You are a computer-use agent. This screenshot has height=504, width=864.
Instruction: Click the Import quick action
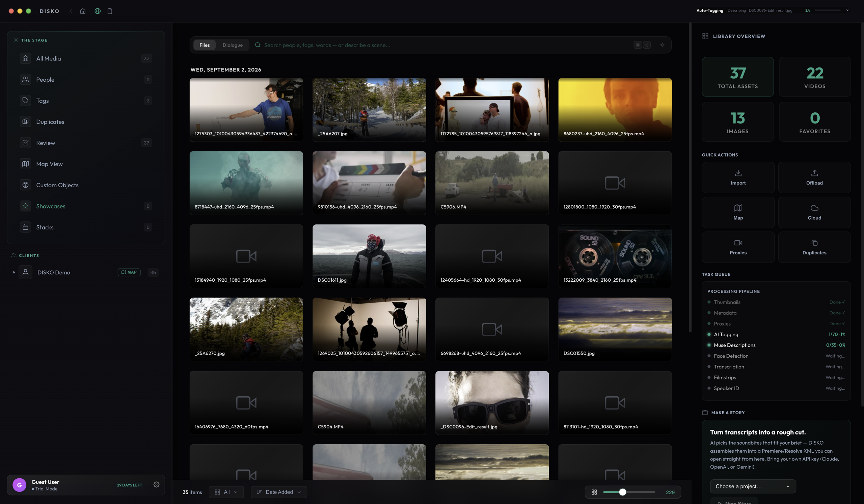pos(738,177)
